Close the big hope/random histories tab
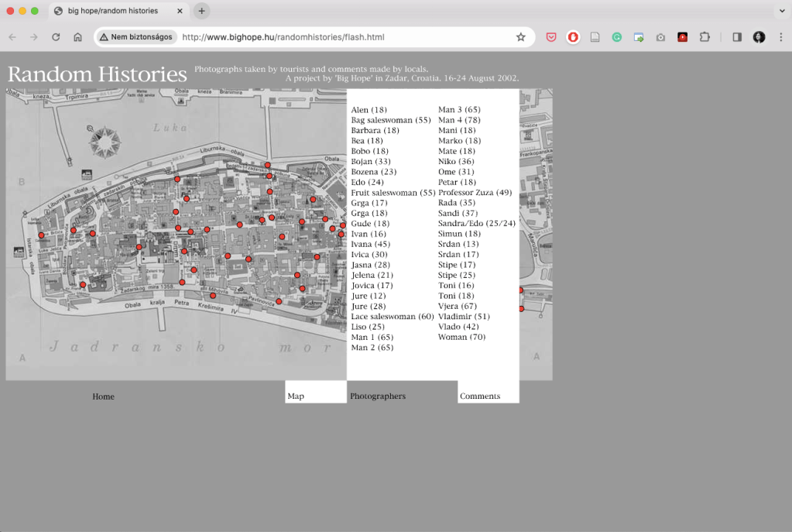This screenshot has width=792, height=532. [180, 11]
